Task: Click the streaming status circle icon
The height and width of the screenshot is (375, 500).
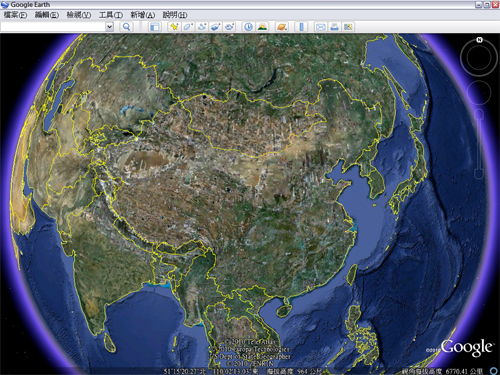Action: coord(493,371)
